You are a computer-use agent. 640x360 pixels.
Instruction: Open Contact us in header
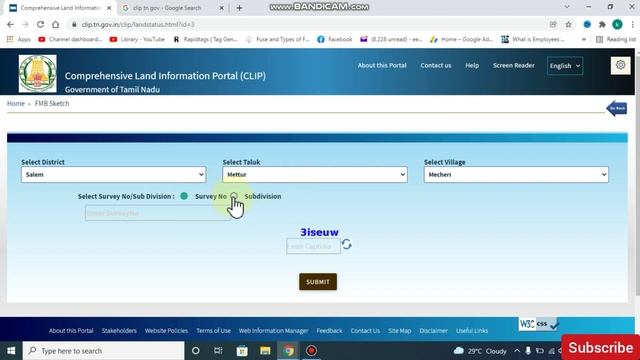436,65
